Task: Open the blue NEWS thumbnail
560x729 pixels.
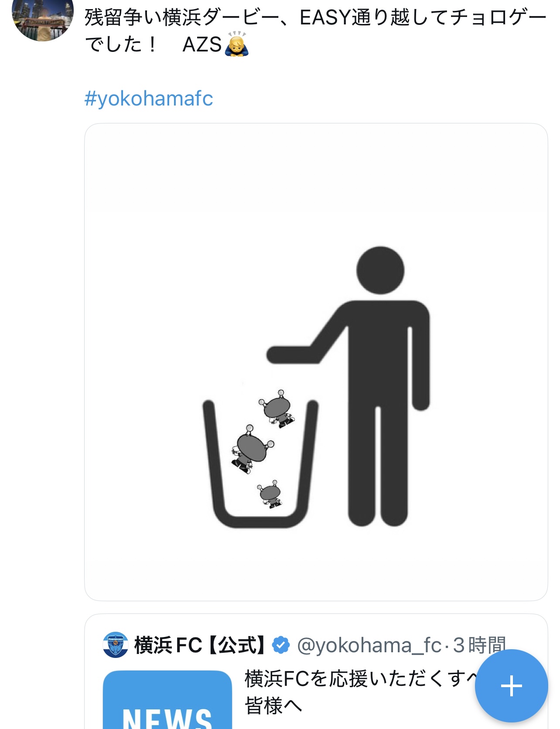Action: pyautogui.click(x=167, y=702)
